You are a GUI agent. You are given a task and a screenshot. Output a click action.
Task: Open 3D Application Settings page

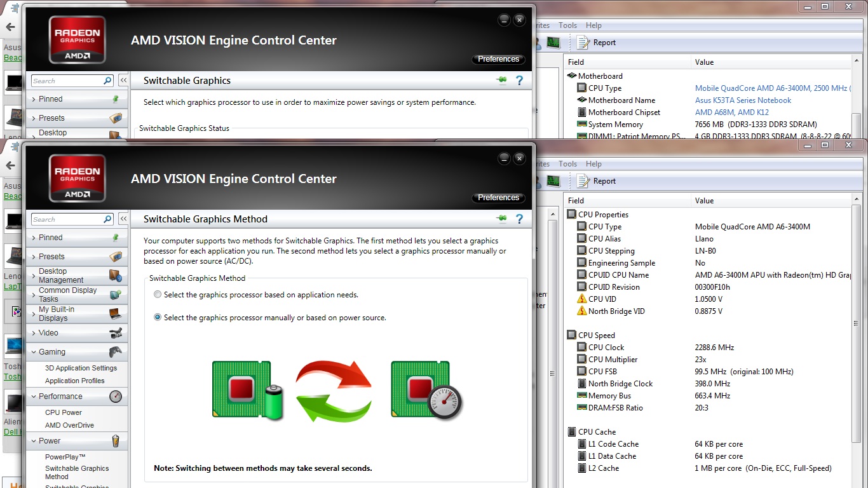[81, 368]
